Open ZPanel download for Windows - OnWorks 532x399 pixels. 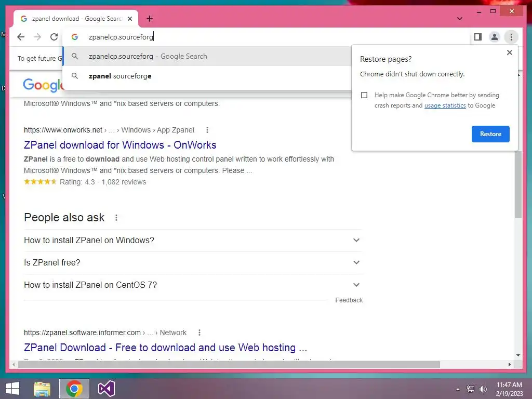120,145
